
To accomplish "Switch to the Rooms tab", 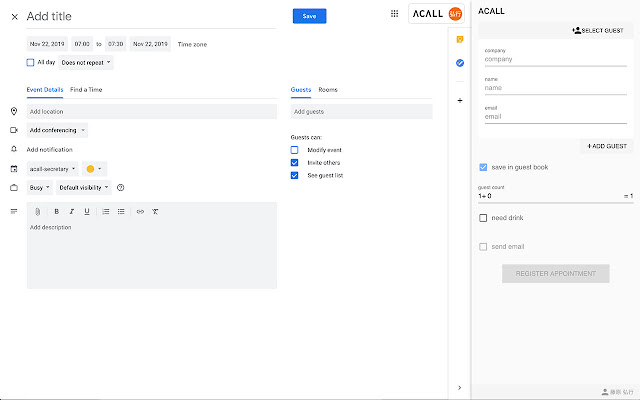I will pos(328,90).
